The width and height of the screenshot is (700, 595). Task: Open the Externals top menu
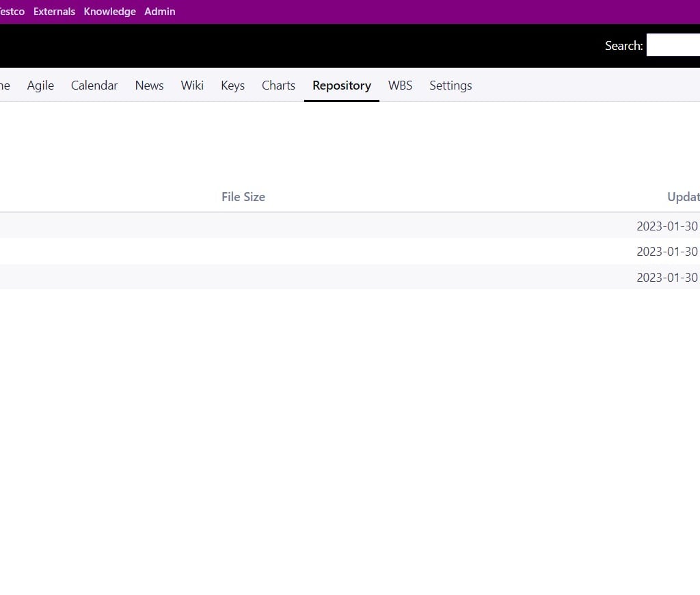click(x=54, y=12)
